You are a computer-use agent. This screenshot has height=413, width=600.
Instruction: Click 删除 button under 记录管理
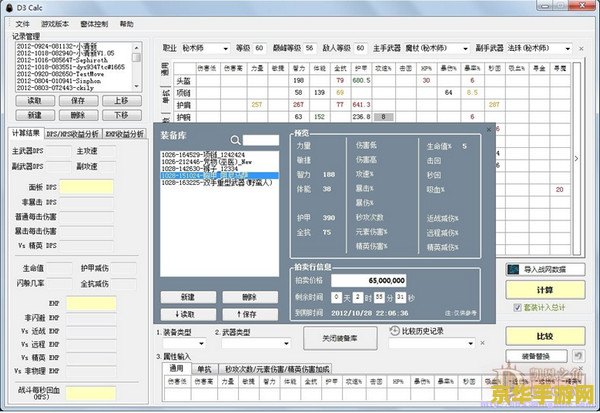78,115
